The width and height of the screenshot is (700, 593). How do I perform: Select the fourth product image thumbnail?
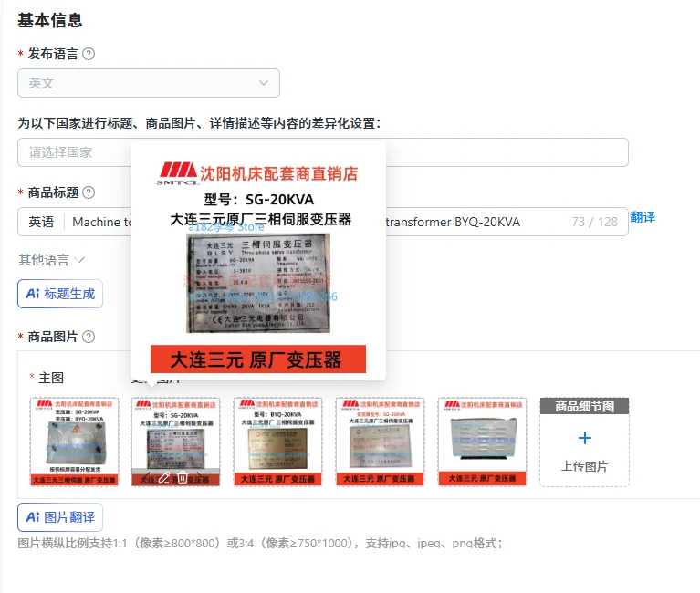click(x=380, y=442)
